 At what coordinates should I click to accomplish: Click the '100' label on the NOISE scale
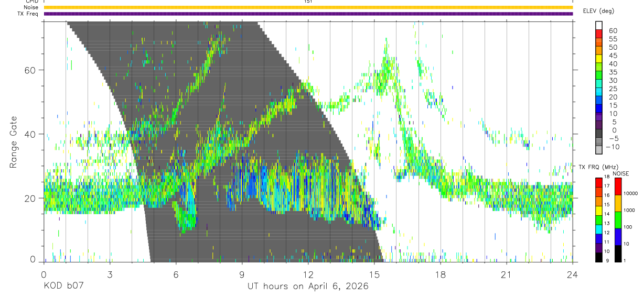point(628,227)
